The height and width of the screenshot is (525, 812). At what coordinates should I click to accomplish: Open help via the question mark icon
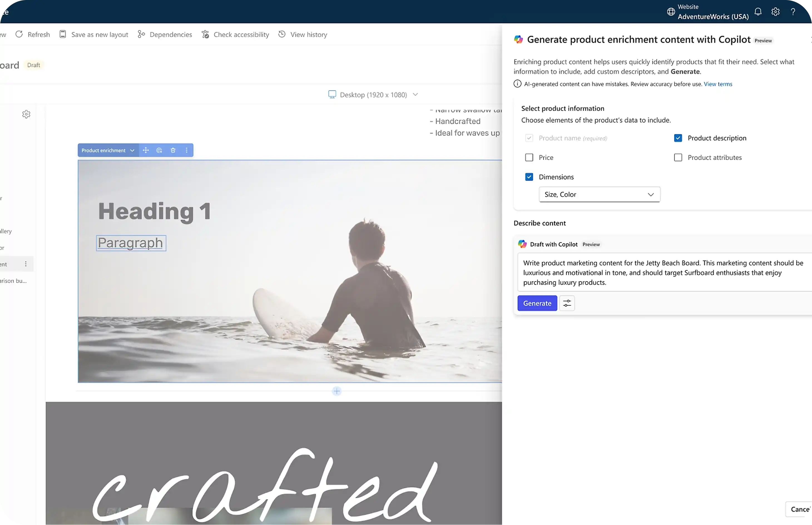[x=793, y=11]
